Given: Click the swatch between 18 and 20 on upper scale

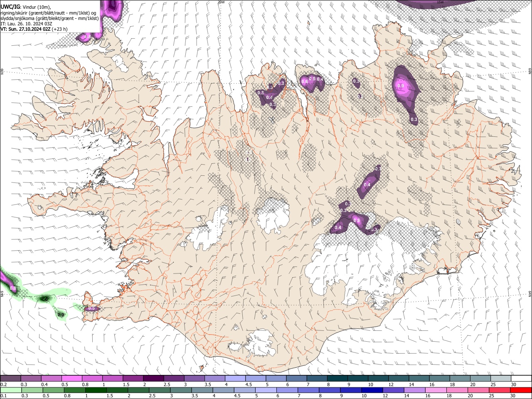Looking at the screenshot, I should click(460, 378).
